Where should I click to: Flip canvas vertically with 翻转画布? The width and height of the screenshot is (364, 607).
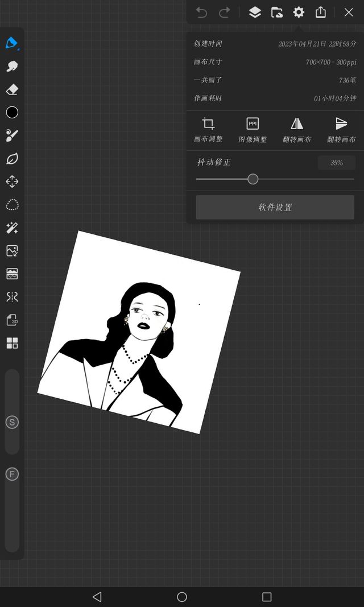pos(341,130)
